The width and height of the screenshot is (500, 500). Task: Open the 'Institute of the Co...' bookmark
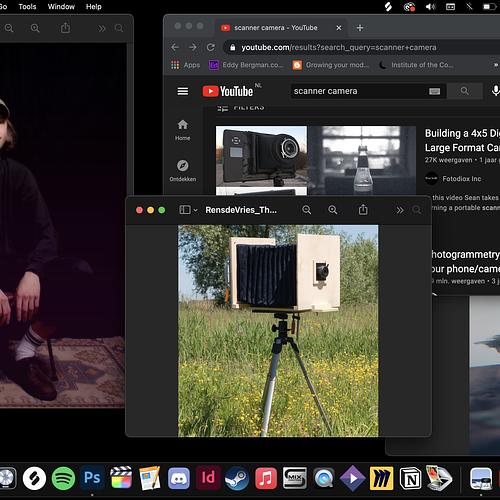coord(416,65)
